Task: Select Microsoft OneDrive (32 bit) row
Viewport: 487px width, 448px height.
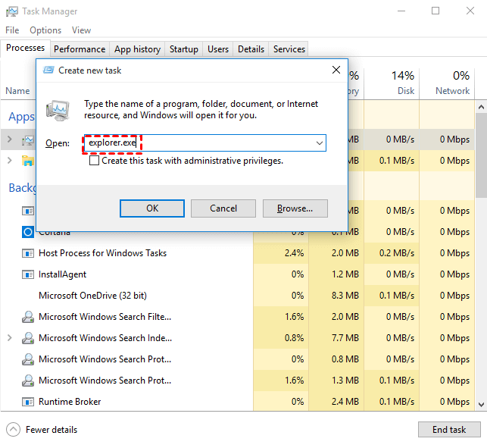Action: (x=237, y=296)
